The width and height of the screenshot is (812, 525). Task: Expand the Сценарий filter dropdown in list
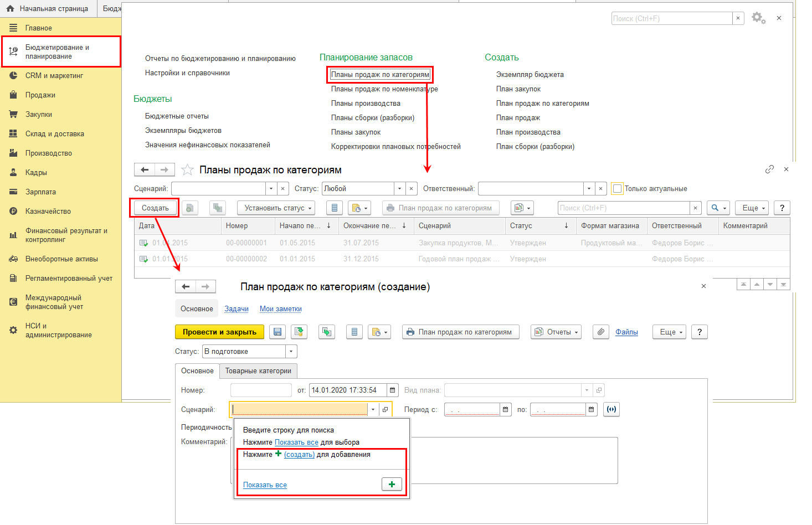pos(271,188)
